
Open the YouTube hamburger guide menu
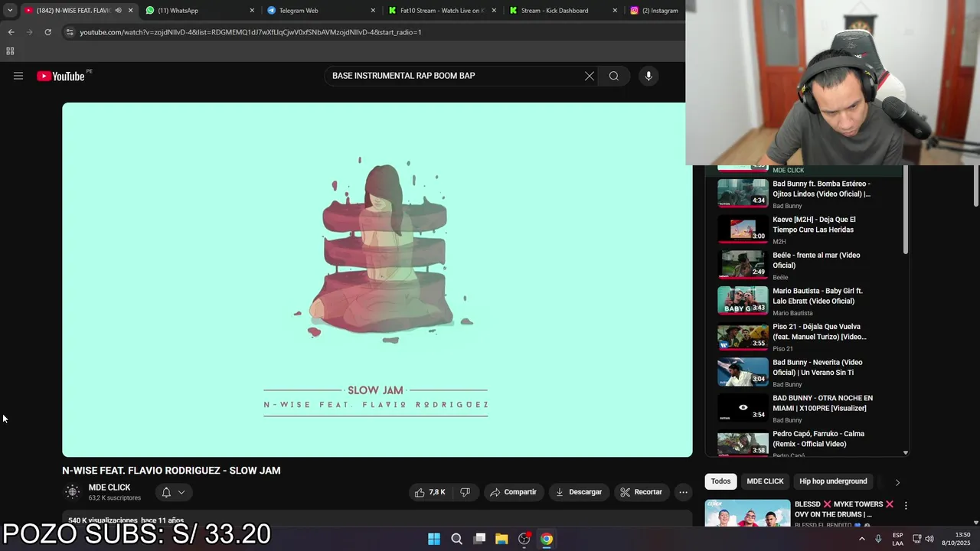pyautogui.click(x=18, y=76)
